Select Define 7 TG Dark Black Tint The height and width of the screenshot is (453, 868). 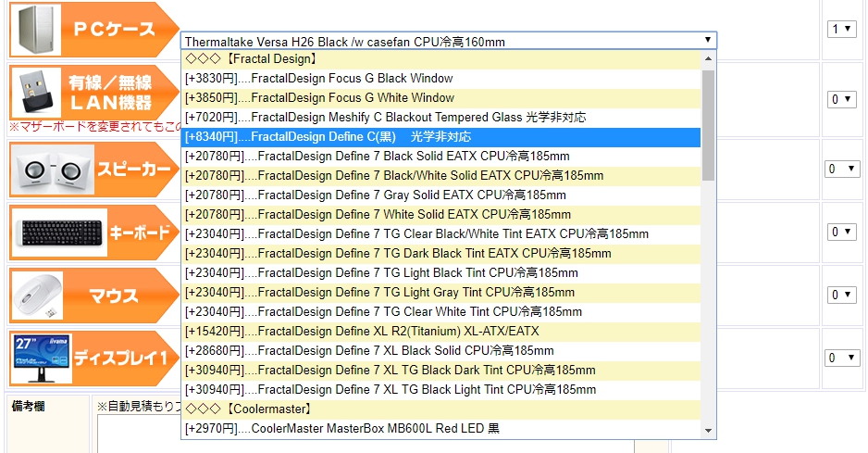pyautogui.click(x=440, y=253)
